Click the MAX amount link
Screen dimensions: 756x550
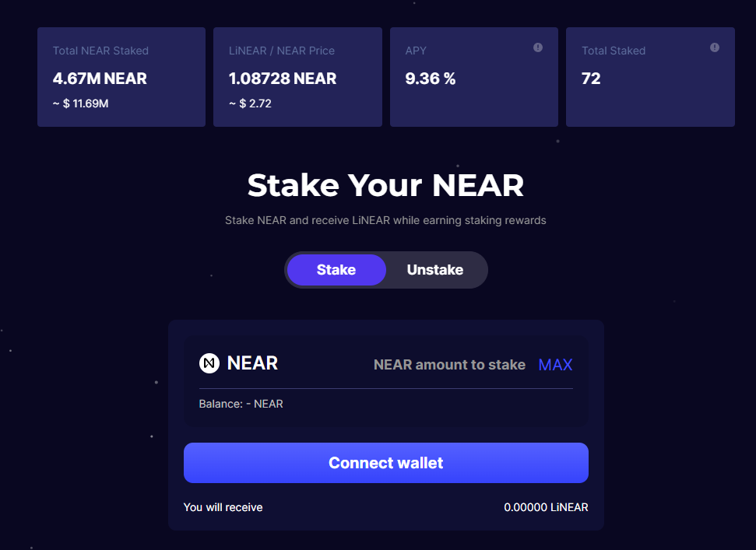555,365
